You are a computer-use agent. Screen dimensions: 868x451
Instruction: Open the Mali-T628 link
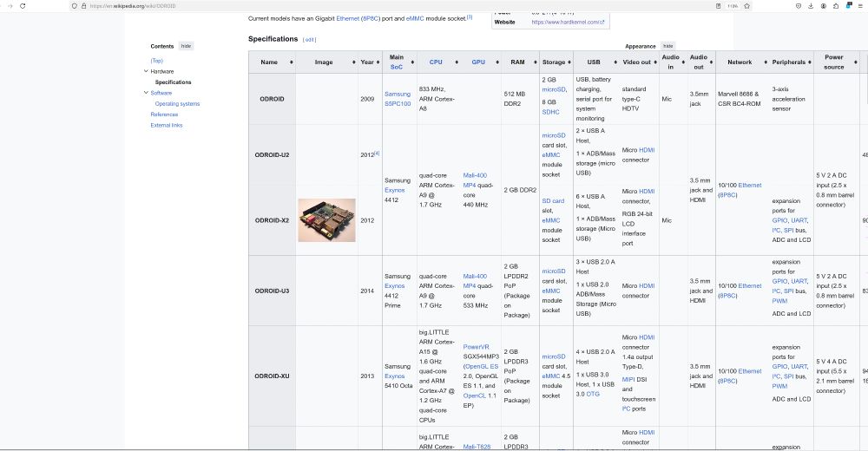tap(477, 446)
